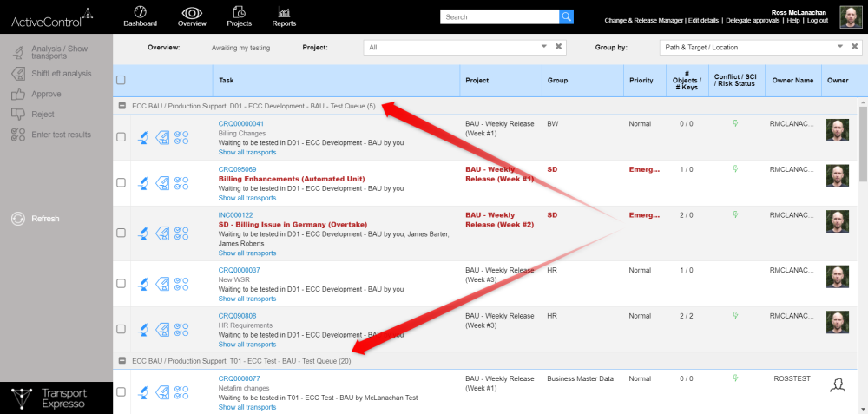Click test results icon for INC000122
Viewport: 868px width, 414px height.
[181, 233]
